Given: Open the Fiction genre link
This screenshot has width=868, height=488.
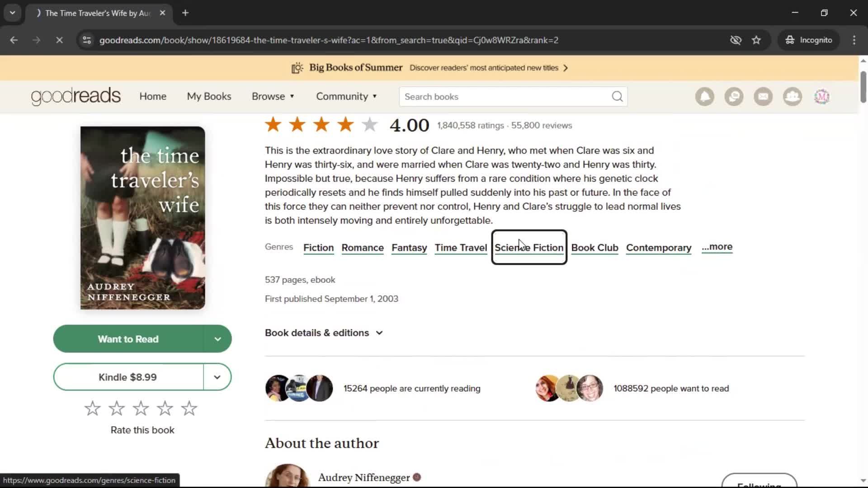Looking at the screenshot, I should click(319, 248).
